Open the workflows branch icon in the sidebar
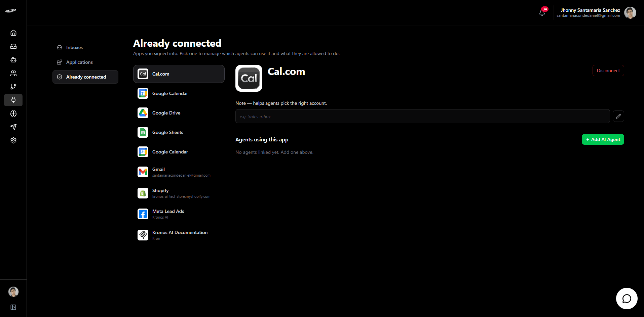Screen dimensions: 644x317 pos(13,87)
